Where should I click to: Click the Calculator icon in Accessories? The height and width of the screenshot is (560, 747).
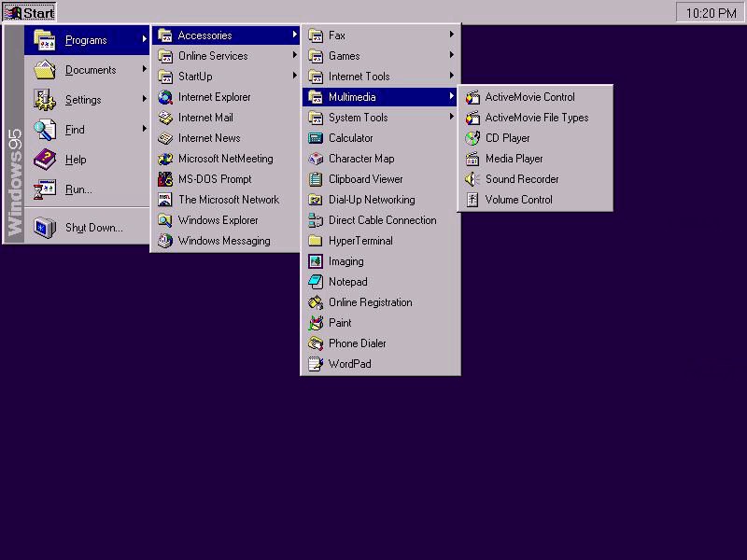(316, 138)
